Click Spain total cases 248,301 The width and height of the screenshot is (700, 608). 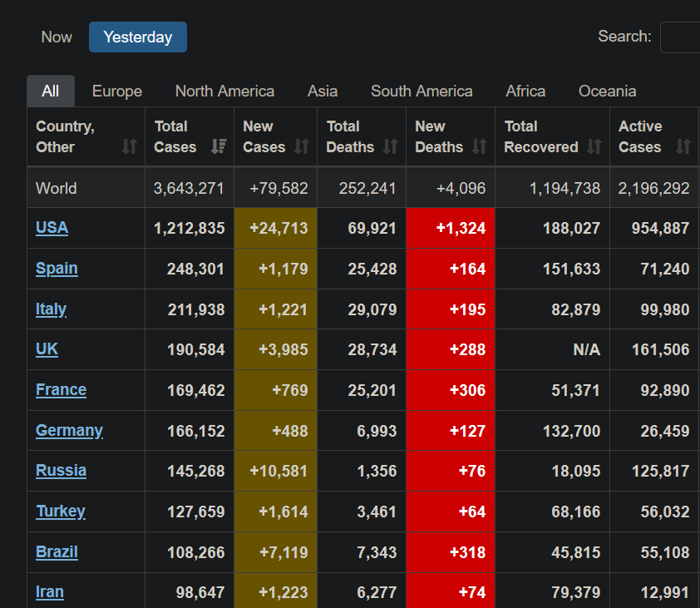(x=196, y=269)
